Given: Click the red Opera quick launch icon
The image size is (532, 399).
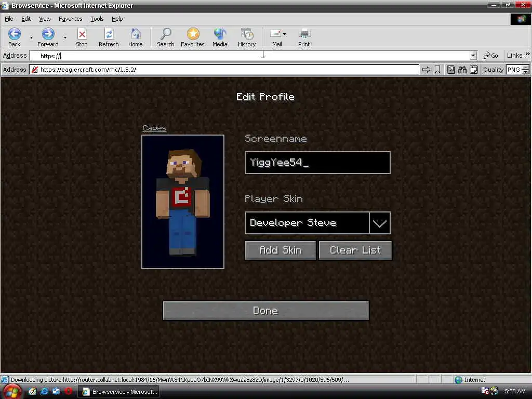Looking at the screenshot, I should coord(68,391).
